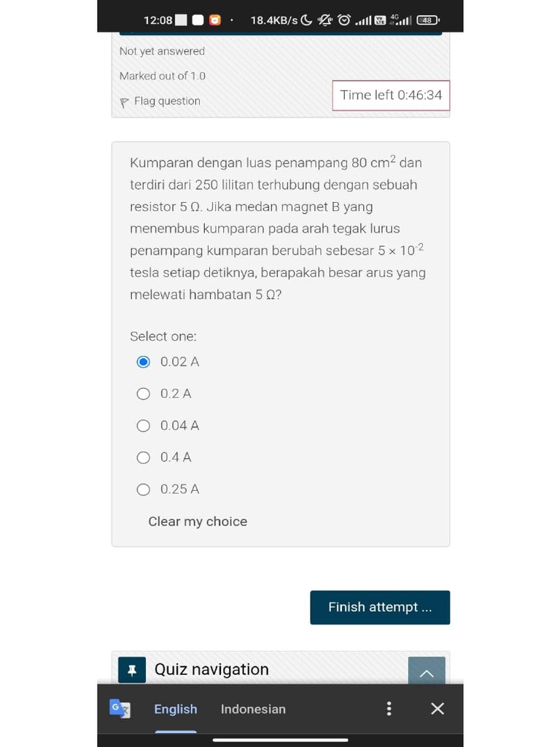
Task: Tap the alarm clock status icon
Action: click(344, 20)
